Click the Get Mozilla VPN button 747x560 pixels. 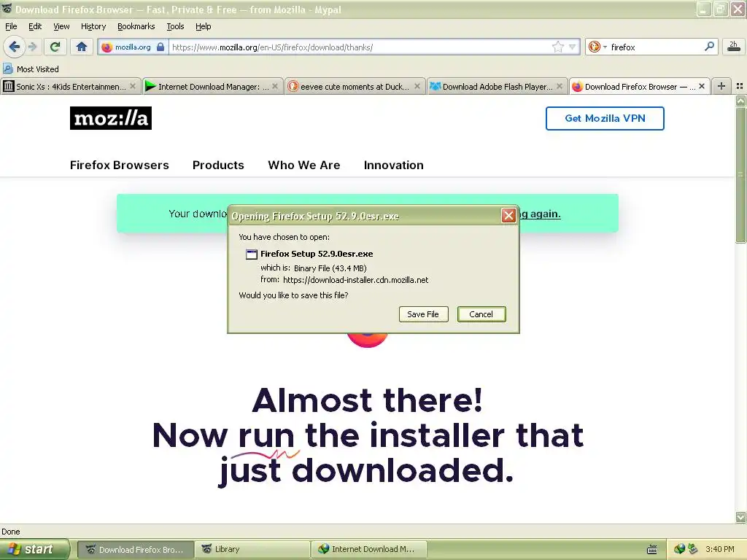click(605, 118)
